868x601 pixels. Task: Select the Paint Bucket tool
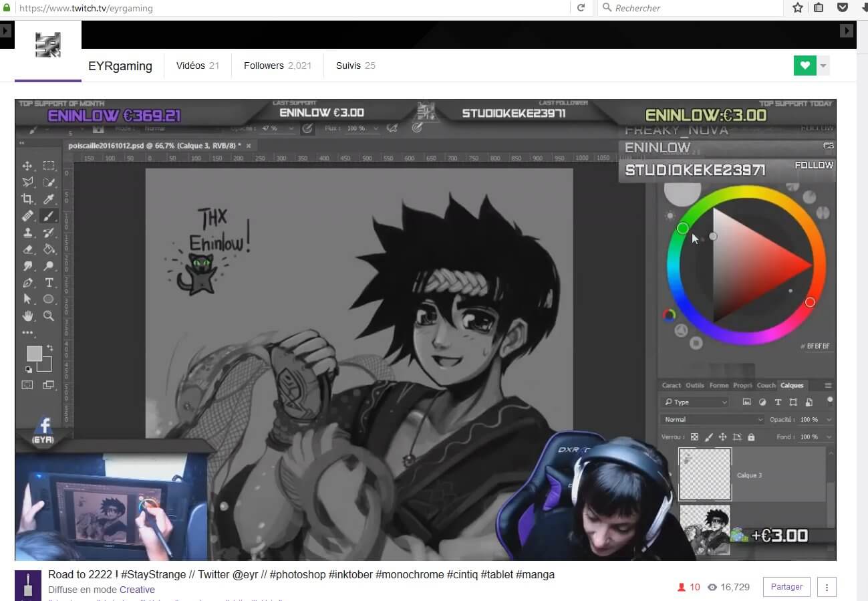(x=49, y=249)
